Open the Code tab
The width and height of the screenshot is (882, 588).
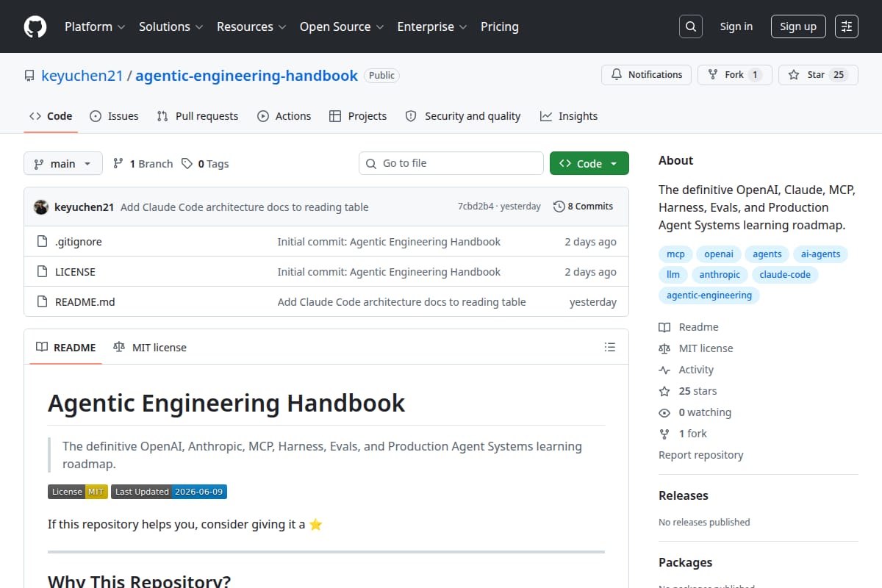point(51,116)
